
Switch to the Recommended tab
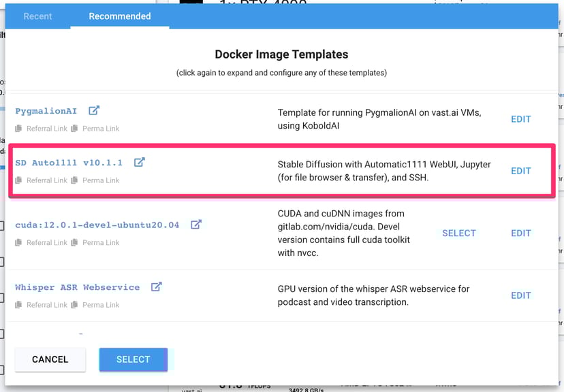pos(119,16)
